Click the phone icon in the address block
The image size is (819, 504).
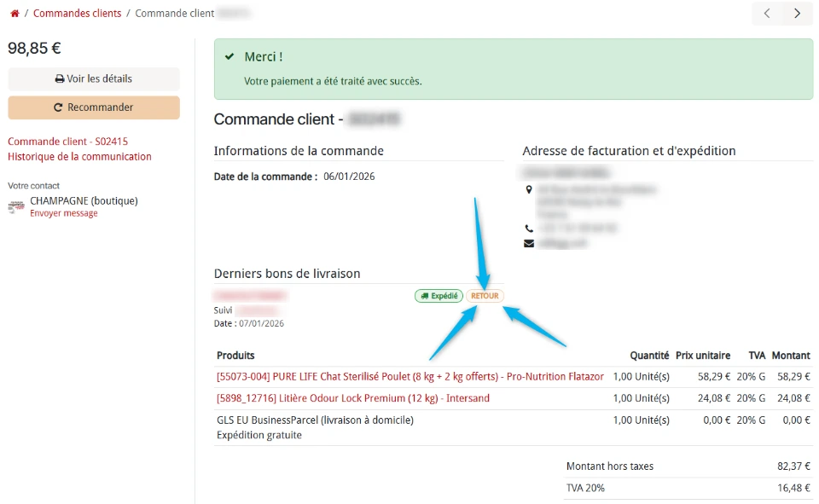pyautogui.click(x=529, y=229)
